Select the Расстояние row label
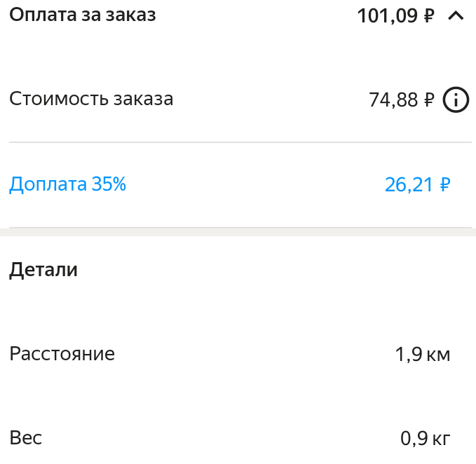Screen dimensions: 476x464 coord(62,354)
